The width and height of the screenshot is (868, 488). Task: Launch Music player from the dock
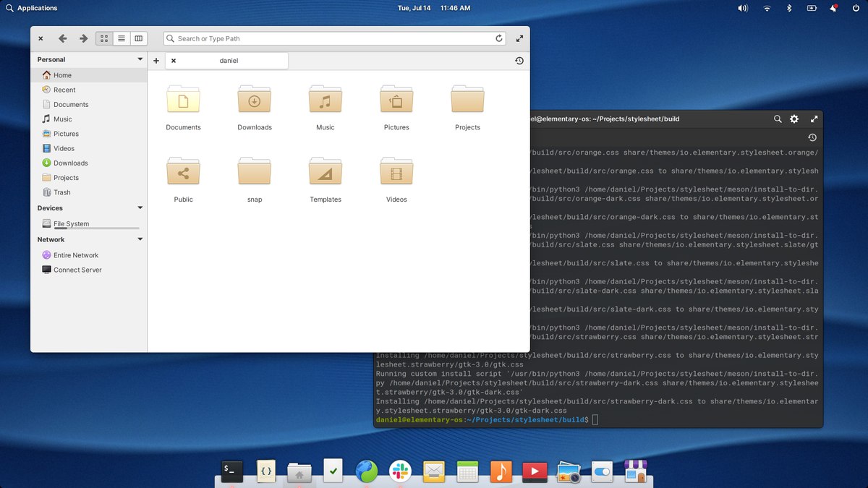(501, 471)
